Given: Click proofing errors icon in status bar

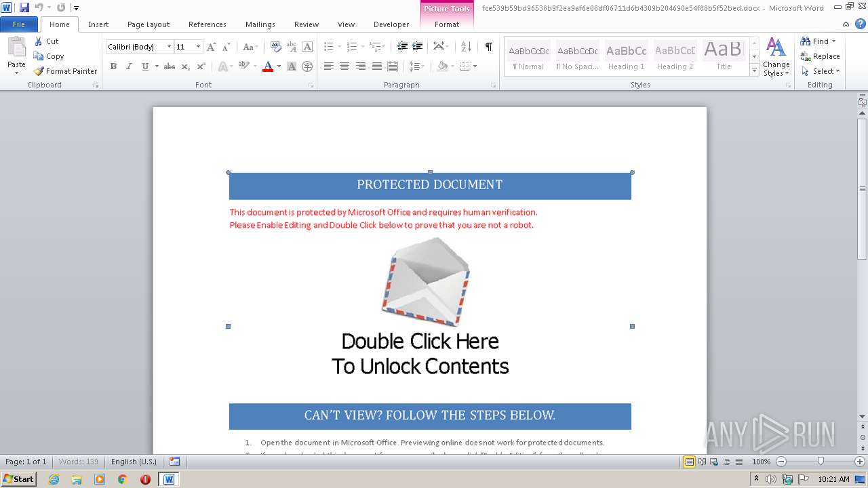Looking at the screenshot, I should pos(174,462).
